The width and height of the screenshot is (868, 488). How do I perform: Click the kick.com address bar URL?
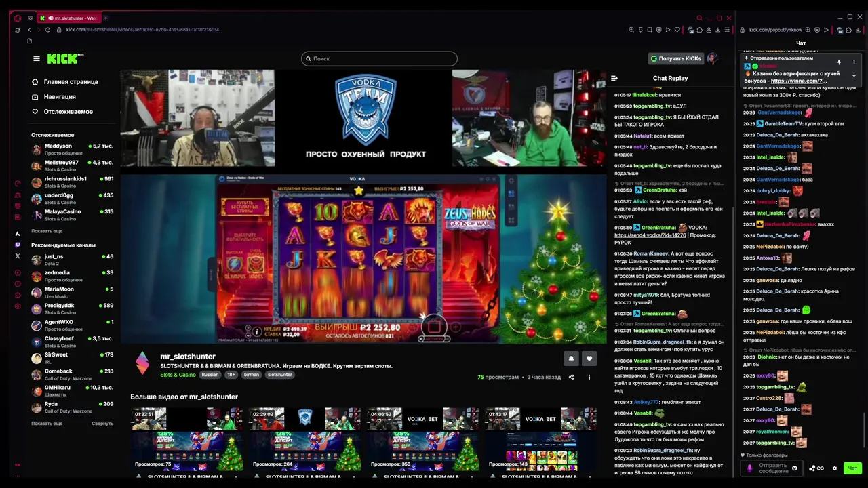(x=142, y=30)
